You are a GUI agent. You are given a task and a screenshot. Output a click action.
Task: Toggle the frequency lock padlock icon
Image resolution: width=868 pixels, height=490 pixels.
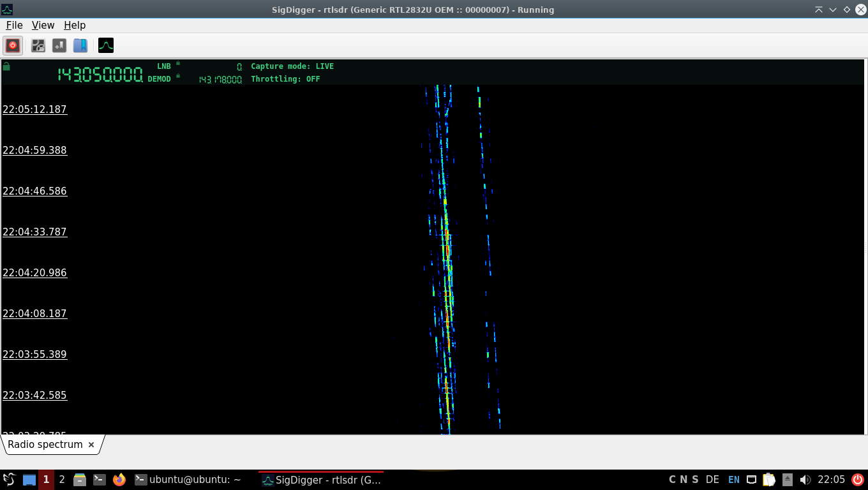tap(6, 66)
